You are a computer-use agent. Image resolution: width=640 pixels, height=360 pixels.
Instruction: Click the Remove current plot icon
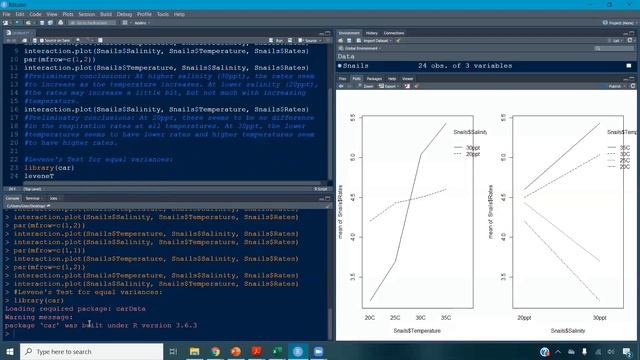pos(407,86)
